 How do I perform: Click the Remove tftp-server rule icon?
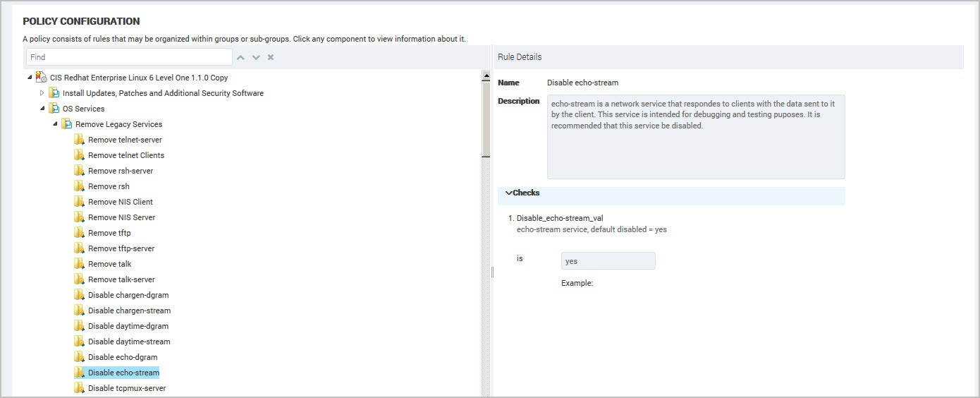point(80,248)
